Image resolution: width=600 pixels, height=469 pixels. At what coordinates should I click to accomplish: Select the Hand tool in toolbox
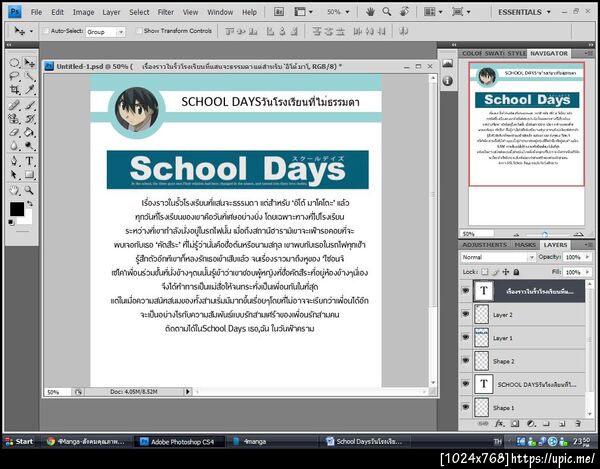click(14, 190)
